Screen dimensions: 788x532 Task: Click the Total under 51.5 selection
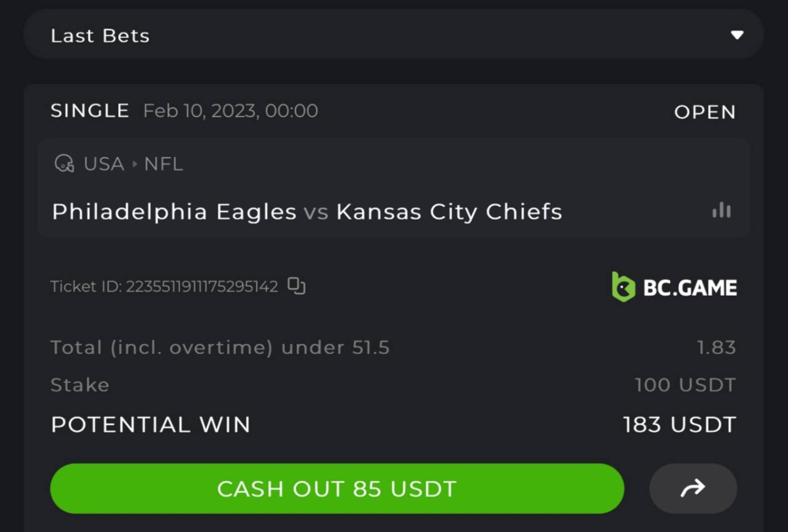pos(220,347)
